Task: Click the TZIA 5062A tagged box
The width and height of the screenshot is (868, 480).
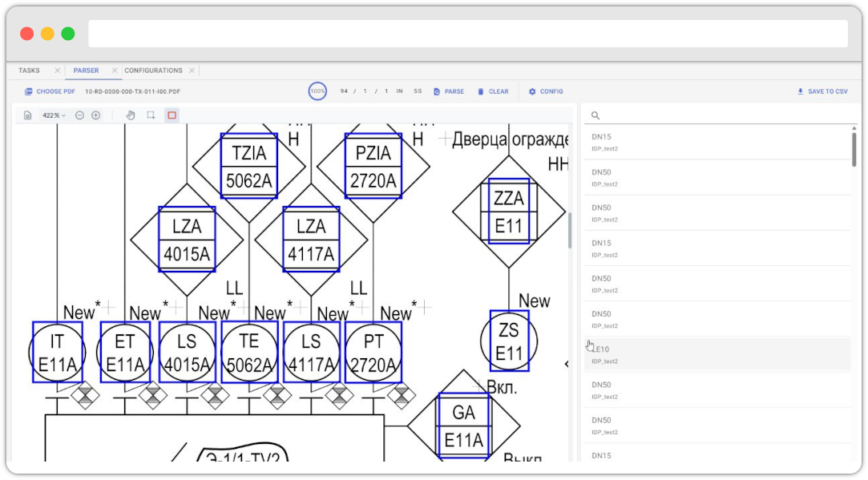Action: (x=249, y=166)
